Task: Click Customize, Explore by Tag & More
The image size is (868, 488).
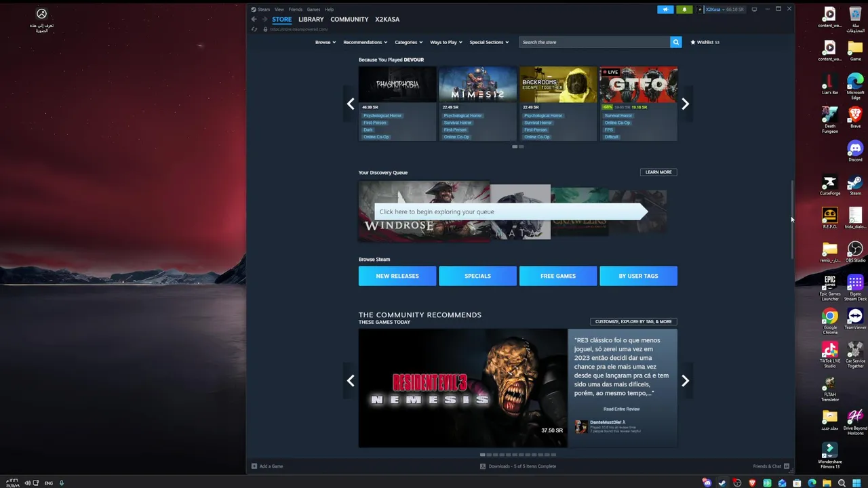Action: 633,321
